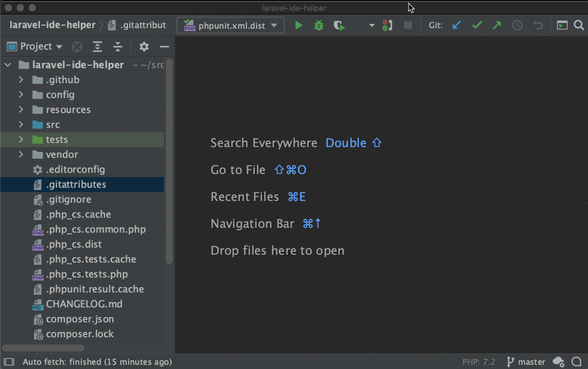Click the src folder icon

pyautogui.click(x=38, y=124)
